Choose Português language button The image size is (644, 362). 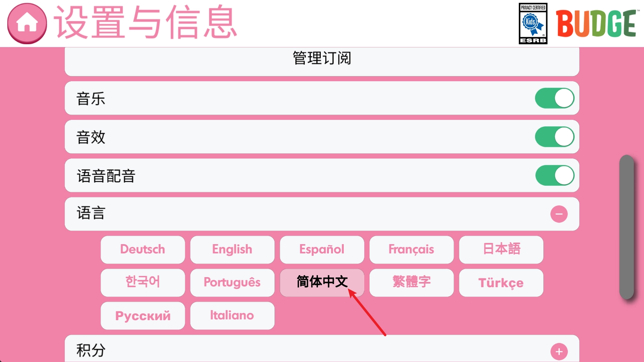tap(232, 282)
